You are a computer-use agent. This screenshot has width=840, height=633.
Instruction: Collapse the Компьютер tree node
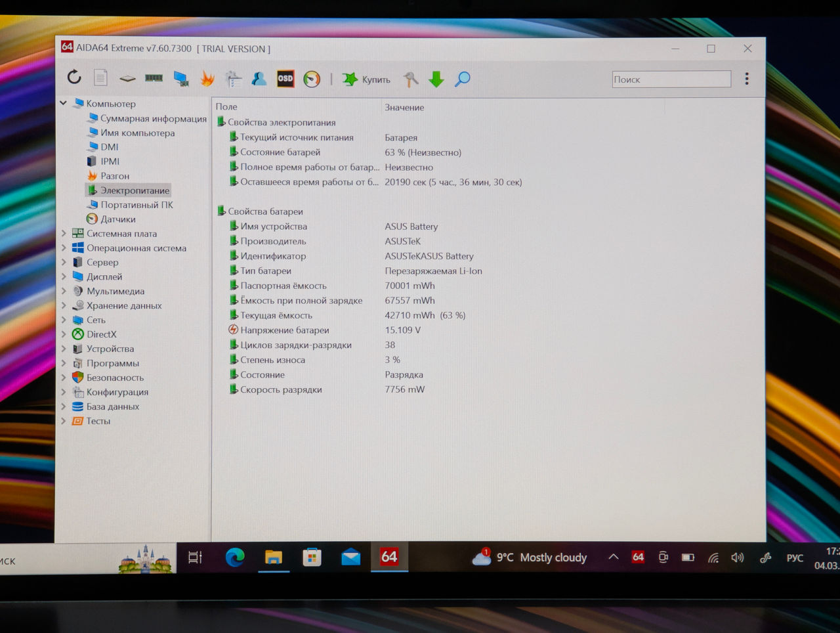[63, 103]
